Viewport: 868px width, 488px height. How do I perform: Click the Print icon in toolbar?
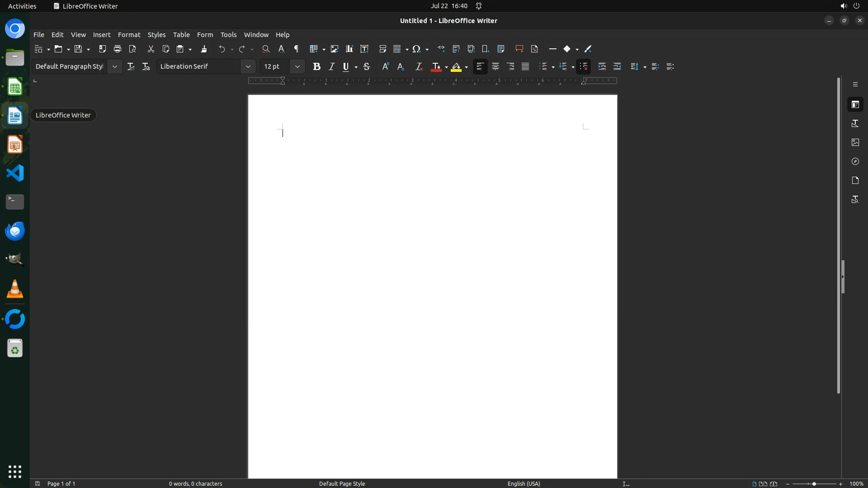[118, 49]
